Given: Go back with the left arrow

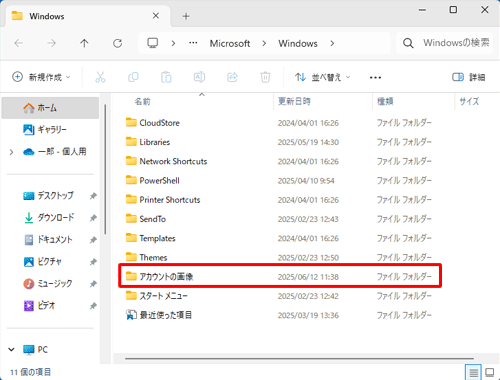Looking at the screenshot, I should pyautogui.click(x=19, y=43).
